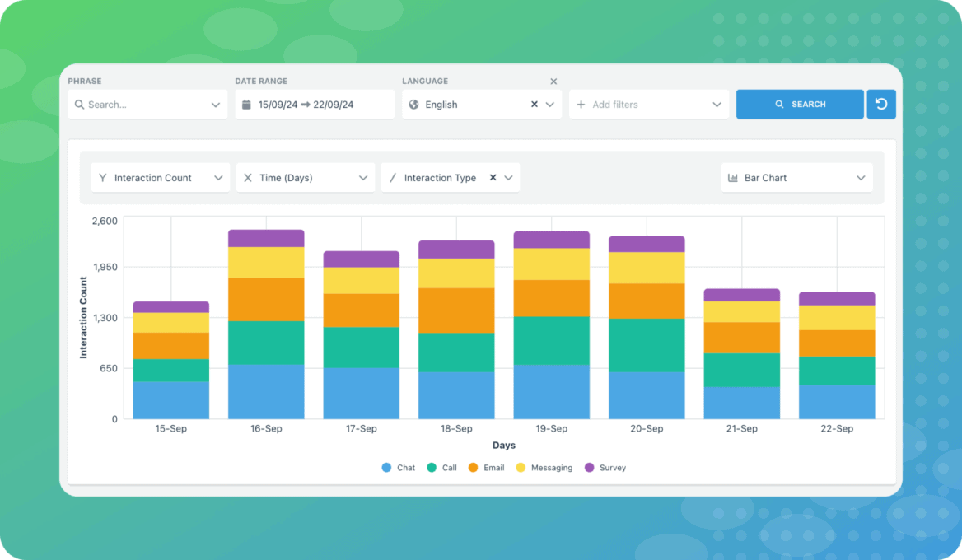Open the Interaction Count metric dropdown
This screenshot has height=560, width=962.
(x=219, y=177)
